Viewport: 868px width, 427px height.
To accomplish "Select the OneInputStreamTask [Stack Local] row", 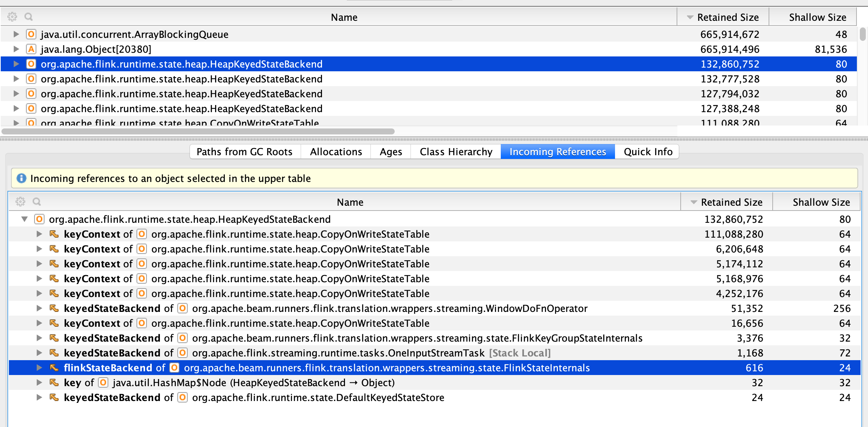I will 338,353.
